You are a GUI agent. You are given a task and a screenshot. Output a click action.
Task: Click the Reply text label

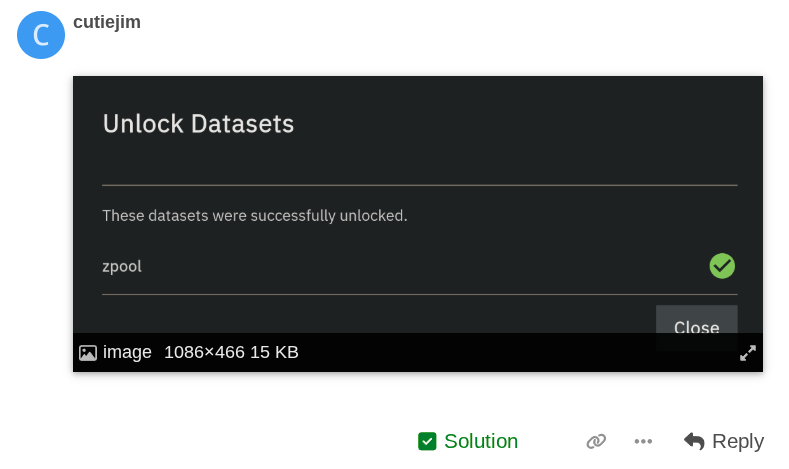click(738, 441)
